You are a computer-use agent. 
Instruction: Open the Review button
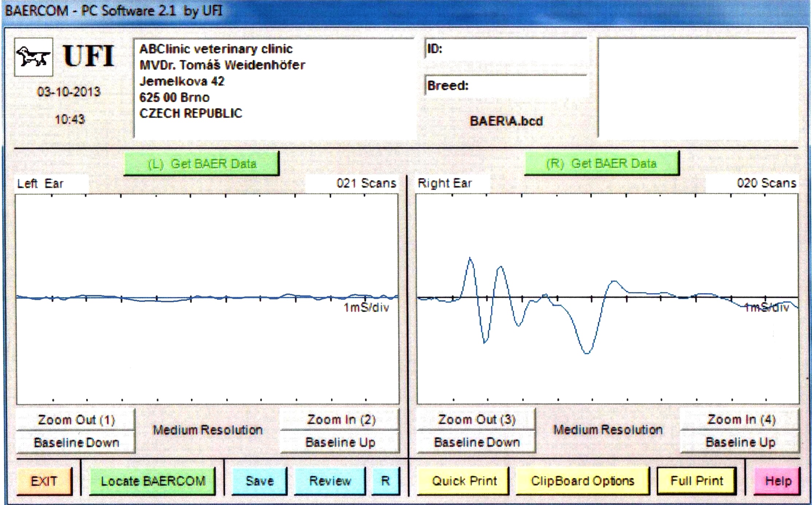330,481
